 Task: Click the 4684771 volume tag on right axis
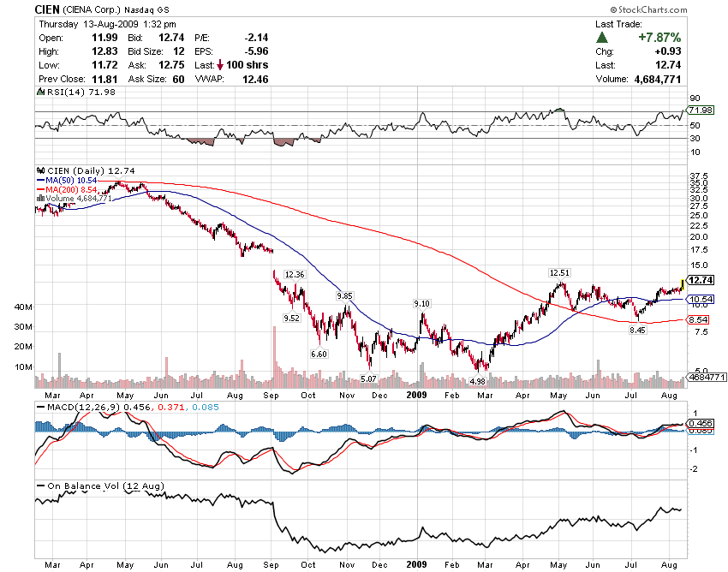(707, 377)
